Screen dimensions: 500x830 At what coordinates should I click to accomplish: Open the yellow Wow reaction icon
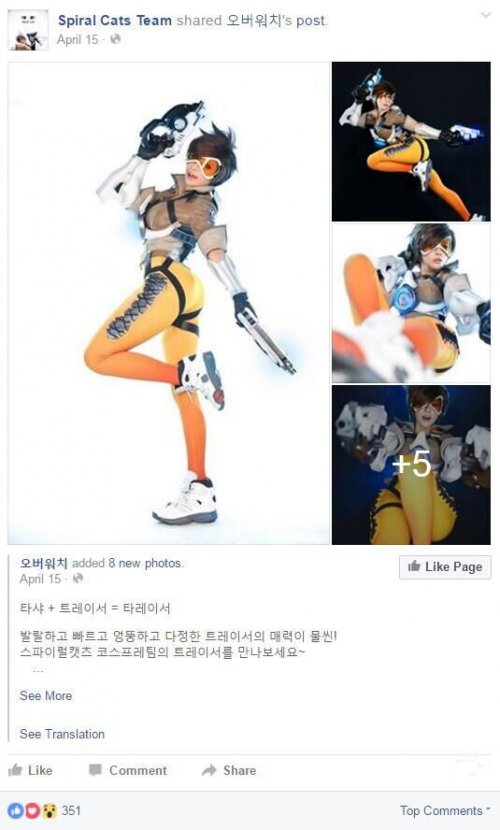click(x=50, y=810)
